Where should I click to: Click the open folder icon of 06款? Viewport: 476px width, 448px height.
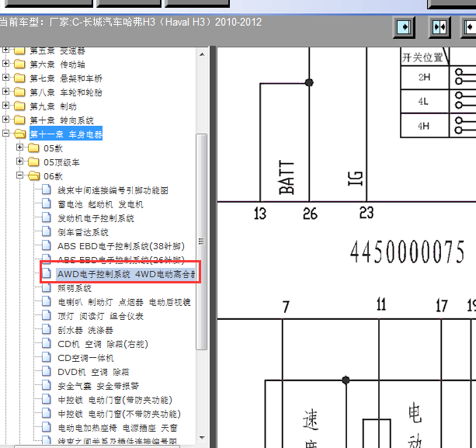33,175
